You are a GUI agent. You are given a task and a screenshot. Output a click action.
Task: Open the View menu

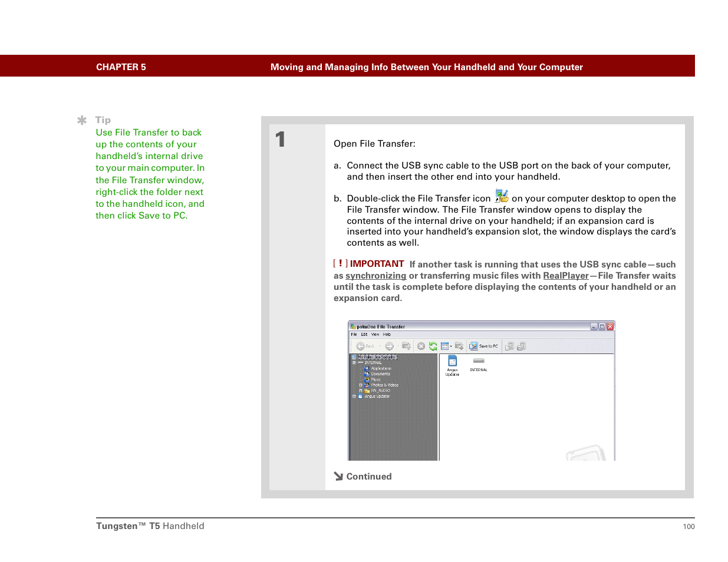click(x=375, y=335)
